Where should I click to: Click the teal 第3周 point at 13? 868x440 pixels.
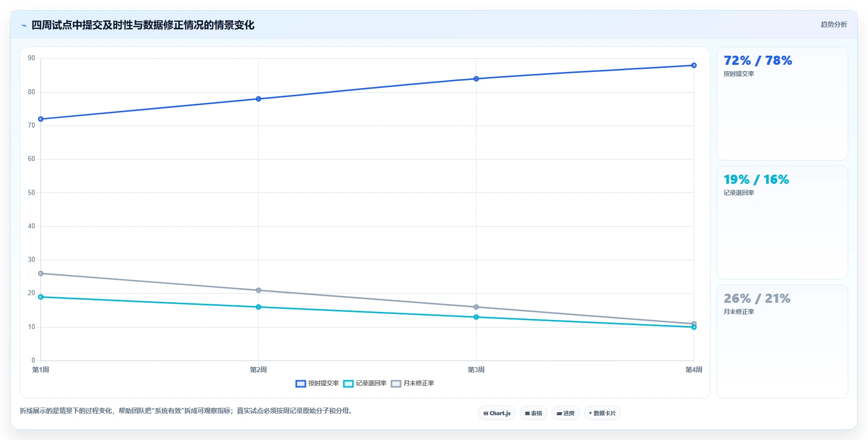[x=476, y=317]
